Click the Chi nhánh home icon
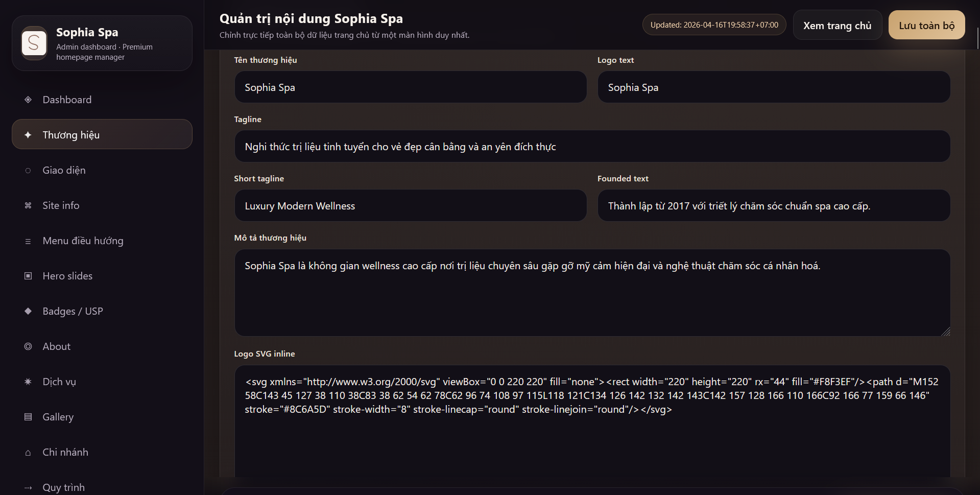The height and width of the screenshot is (495, 980). coord(28,453)
